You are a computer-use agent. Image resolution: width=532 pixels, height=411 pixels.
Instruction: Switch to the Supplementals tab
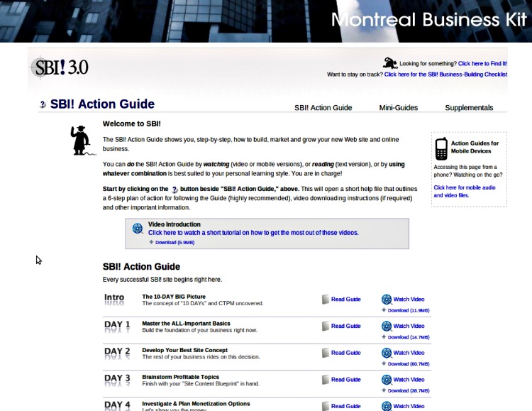469,108
